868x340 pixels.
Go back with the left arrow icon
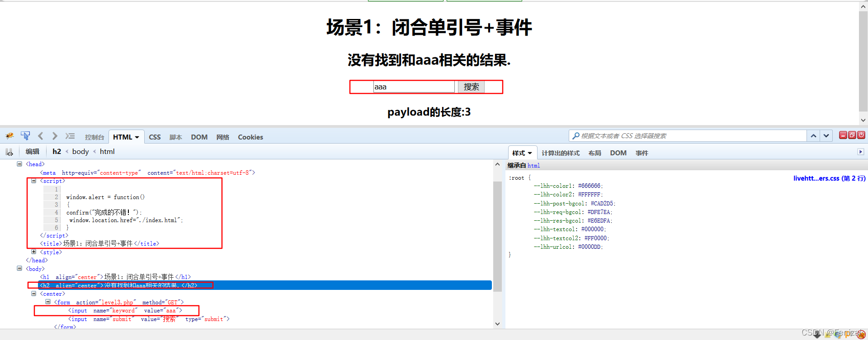41,136
